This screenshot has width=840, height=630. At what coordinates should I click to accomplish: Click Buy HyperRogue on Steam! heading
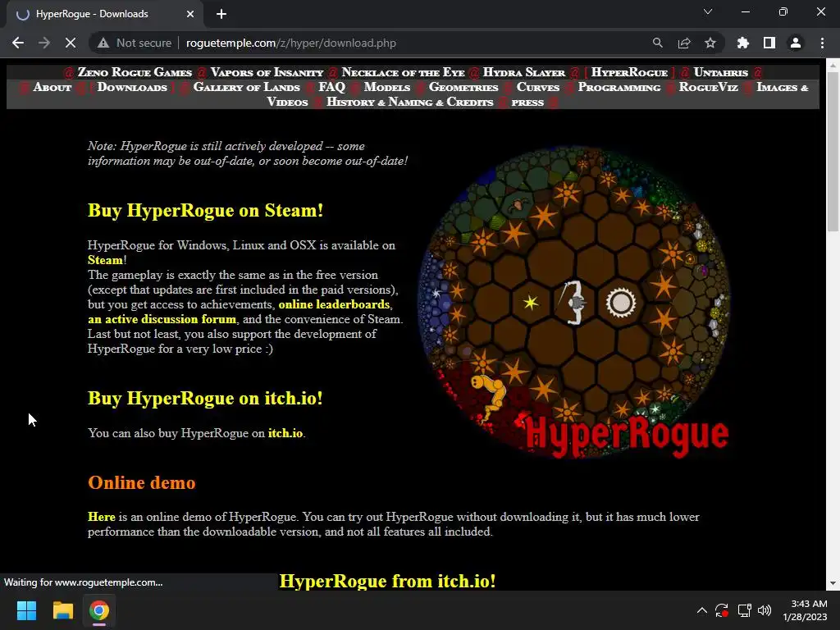tap(205, 210)
